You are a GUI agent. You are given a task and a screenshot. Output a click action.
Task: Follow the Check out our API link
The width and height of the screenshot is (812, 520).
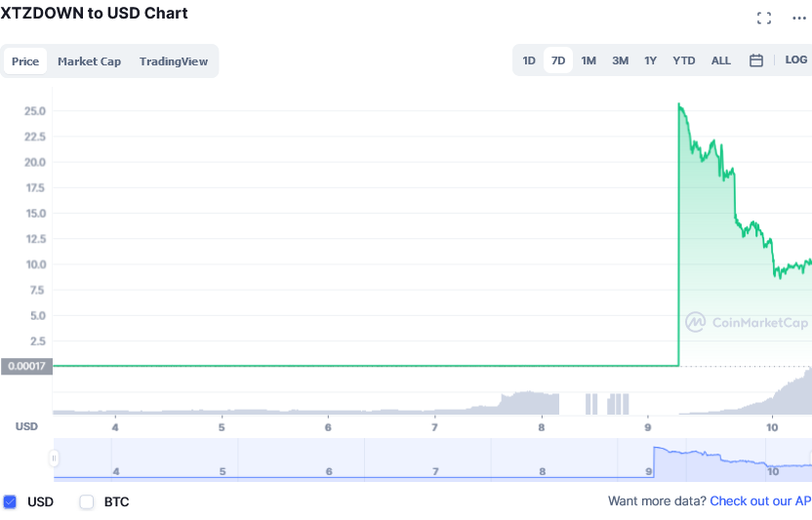point(760,500)
